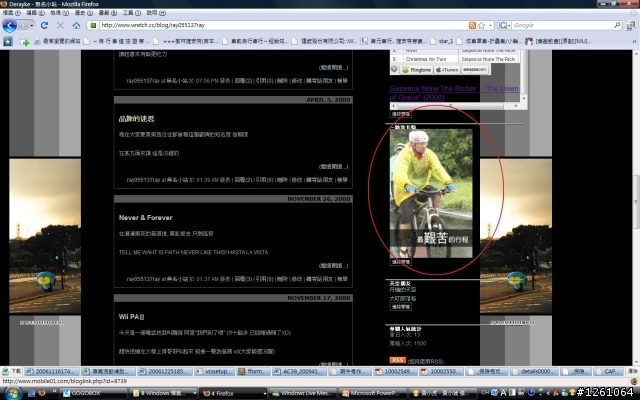The height and width of the screenshot is (400, 640).
Task: Click the Firefox quick launch icon
Action: 42,393
